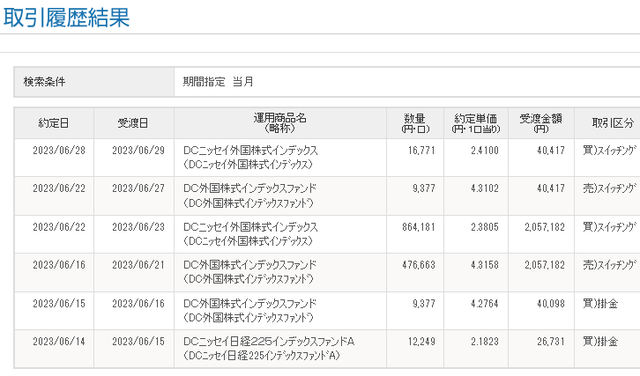Click DC外国株式インデックスファンド in the row settled 2023/06/27
The width and height of the screenshot is (640, 376).
point(250,188)
